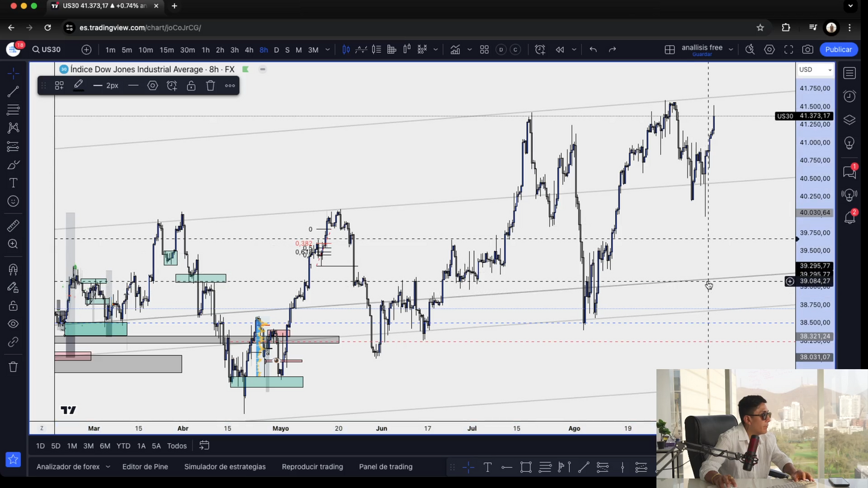Viewport: 868px width, 488px height.
Task: Toggle lock on selected drawing in floating toolbar
Action: click(x=191, y=86)
